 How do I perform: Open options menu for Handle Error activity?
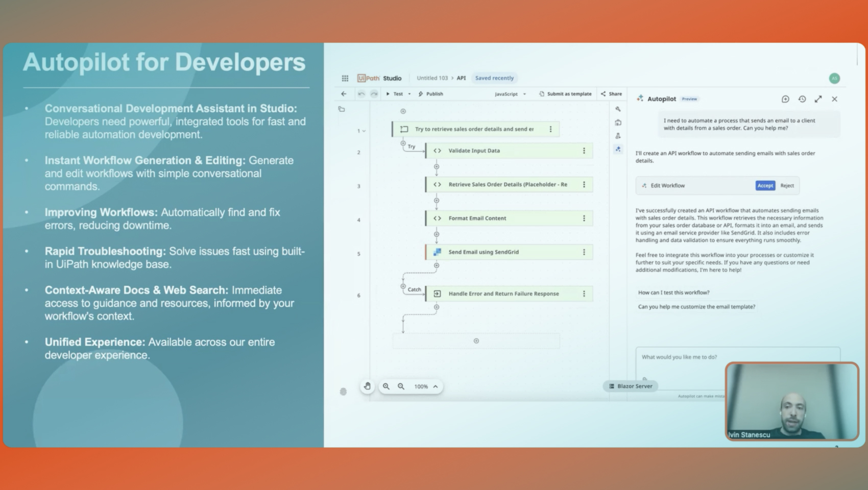pos(584,293)
